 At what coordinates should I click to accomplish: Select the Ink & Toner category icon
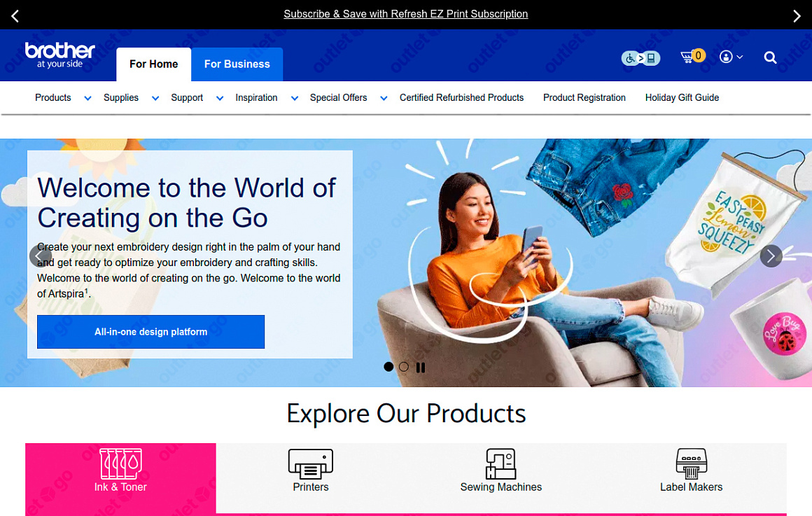click(120, 464)
